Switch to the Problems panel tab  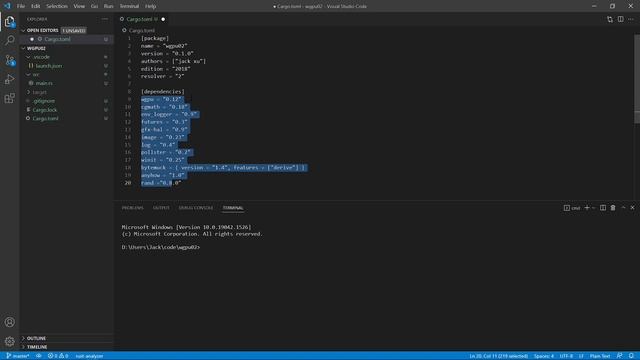[133, 208]
